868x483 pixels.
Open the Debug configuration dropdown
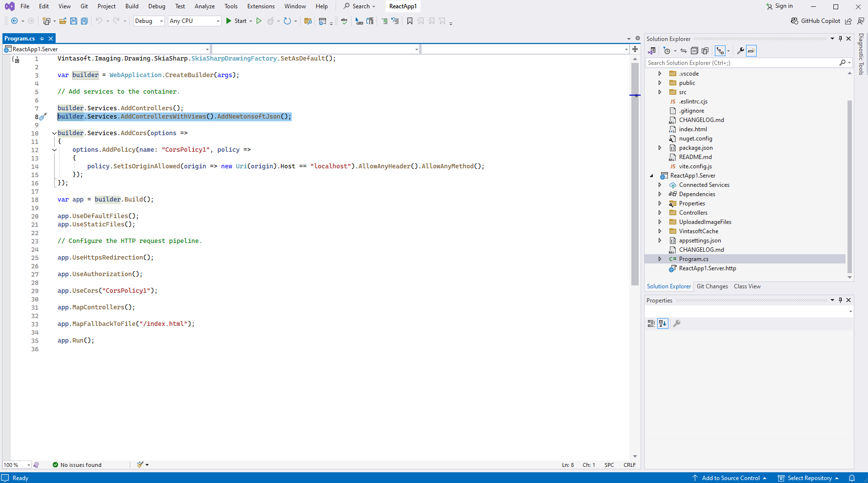click(x=149, y=21)
